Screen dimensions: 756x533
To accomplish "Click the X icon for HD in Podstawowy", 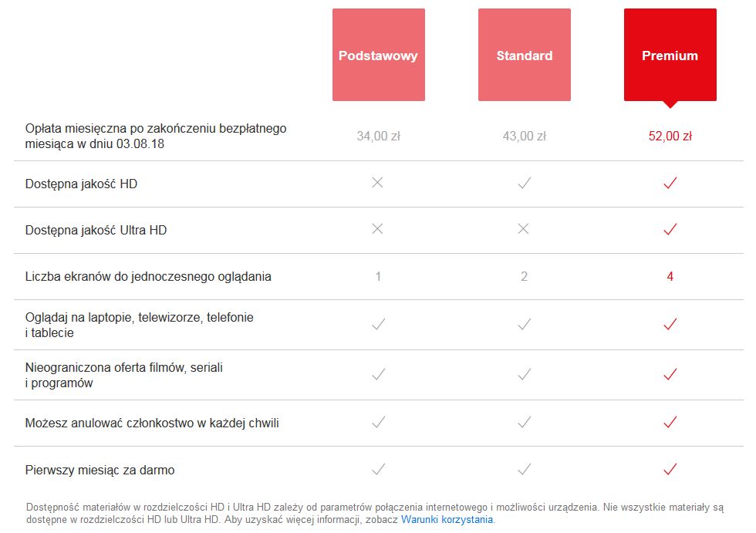I will tap(378, 183).
